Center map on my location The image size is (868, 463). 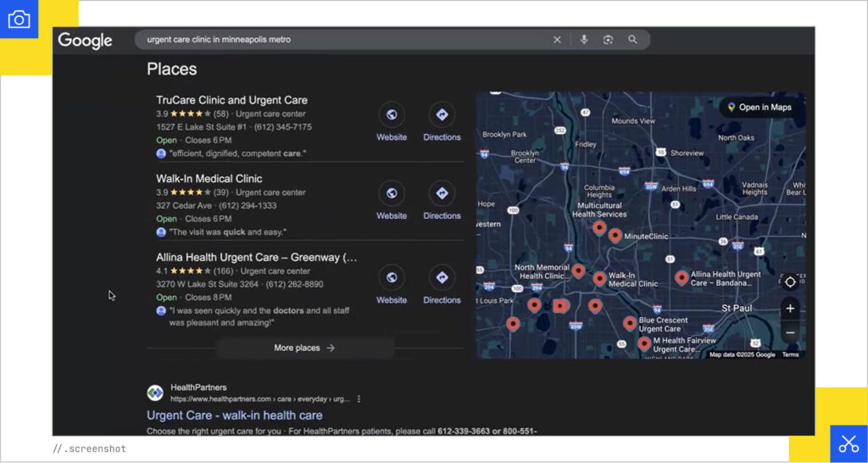[x=790, y=282]
